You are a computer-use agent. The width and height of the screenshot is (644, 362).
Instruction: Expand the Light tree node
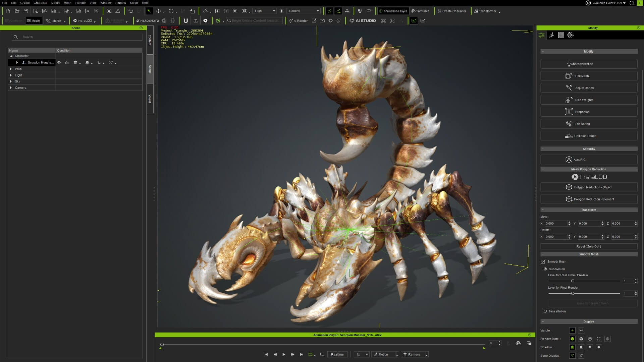coord(11,75)
